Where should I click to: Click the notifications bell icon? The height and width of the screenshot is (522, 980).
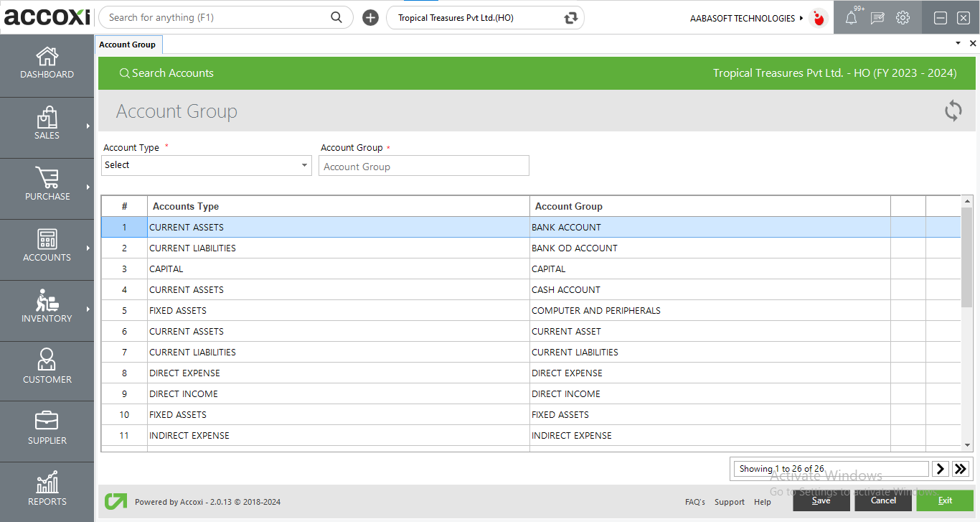click(851, 19)
